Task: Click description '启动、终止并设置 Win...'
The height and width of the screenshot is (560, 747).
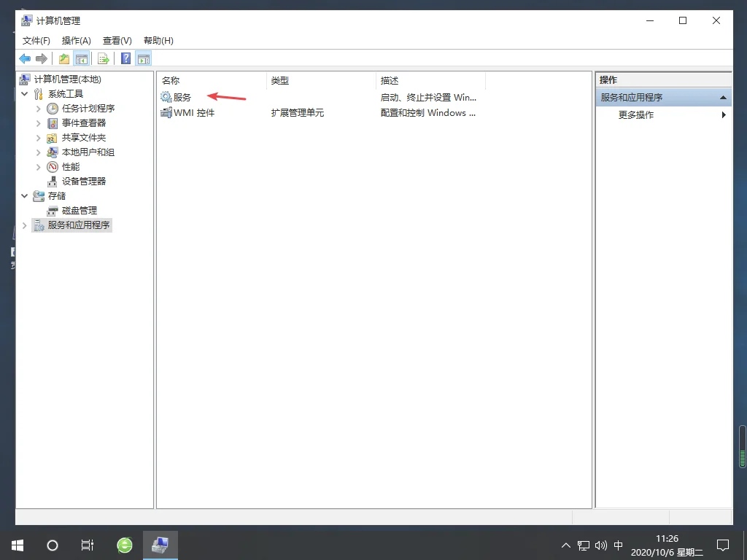Action: pyautogui.click(x=428, y=98)
